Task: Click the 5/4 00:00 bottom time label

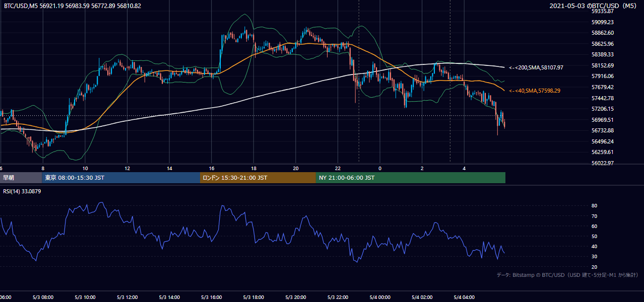Action: pos(379,297)
